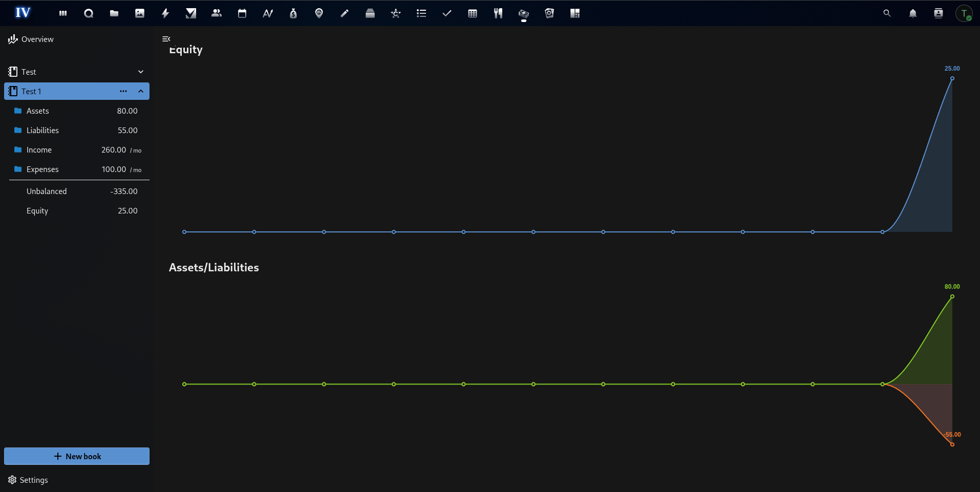Select the 25.00 Equity data point
Viewport: 980px width, 492px height.
click(952, 78)
